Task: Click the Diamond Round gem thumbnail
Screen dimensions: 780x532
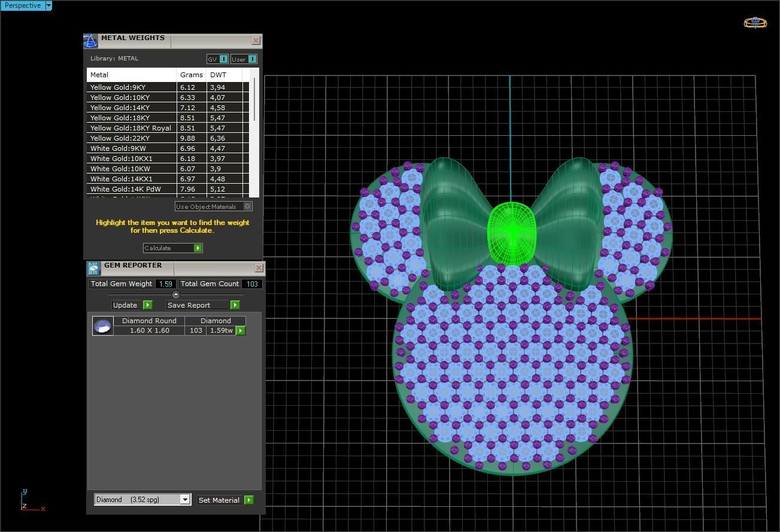Action: (102, 326)
